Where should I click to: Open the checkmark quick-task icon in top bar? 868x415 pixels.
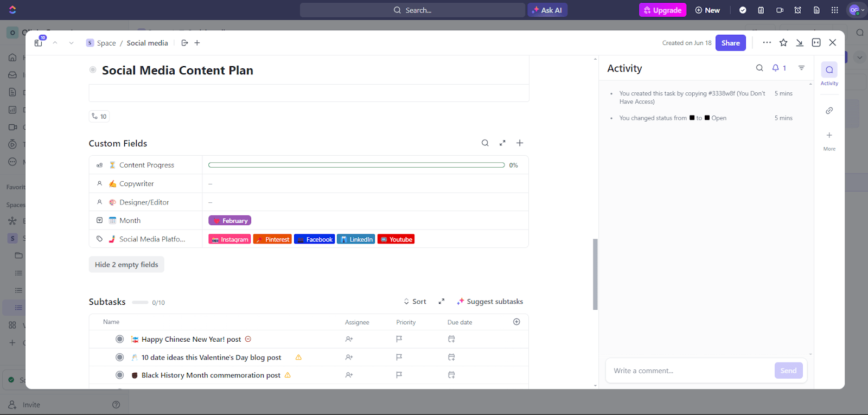[743, 10]
